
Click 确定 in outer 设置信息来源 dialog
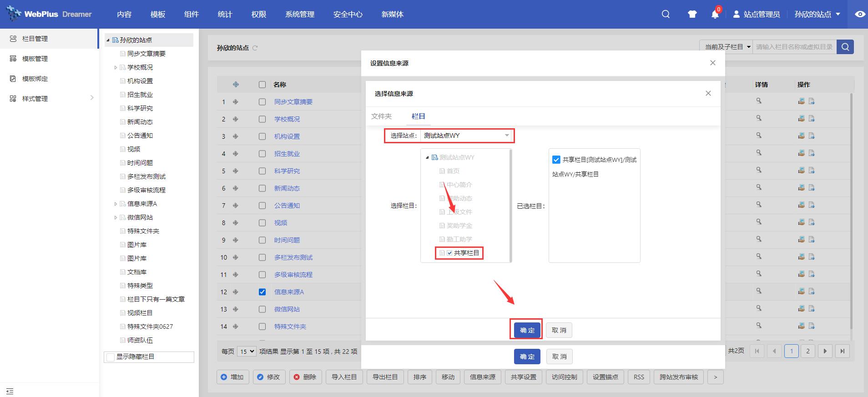tap(527, 357)
